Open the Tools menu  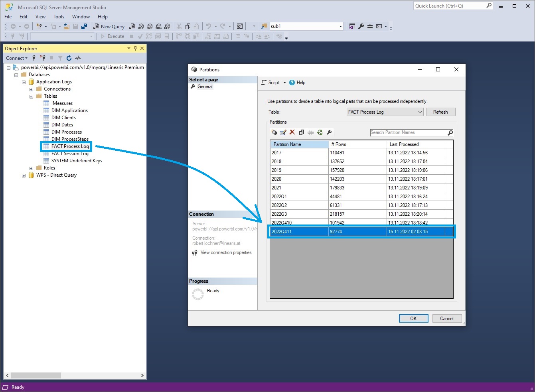pyautogui.click(x=59, y=16)
